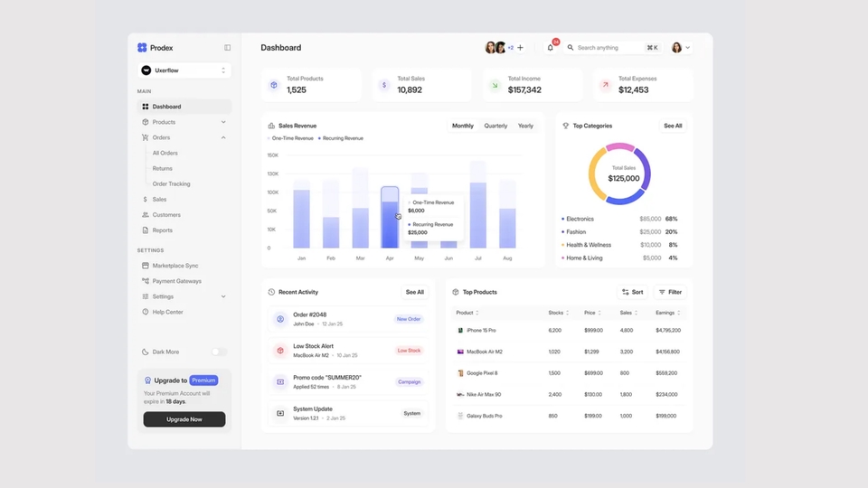
Task: Collapse sidebar using the panel icon
Action: click(228, 48)
